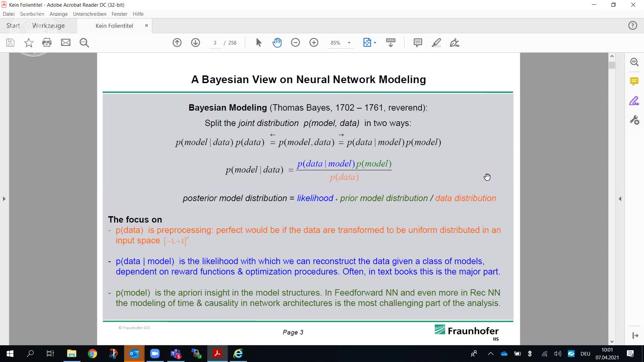Open the 85% zoom level dropdown

point(349,43)
